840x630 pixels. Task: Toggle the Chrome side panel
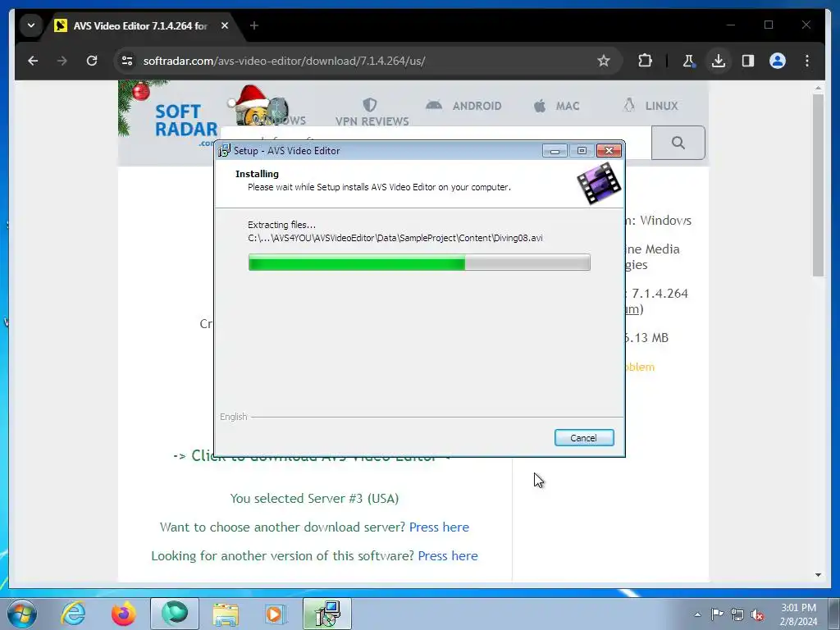click(x=748, y=61)
